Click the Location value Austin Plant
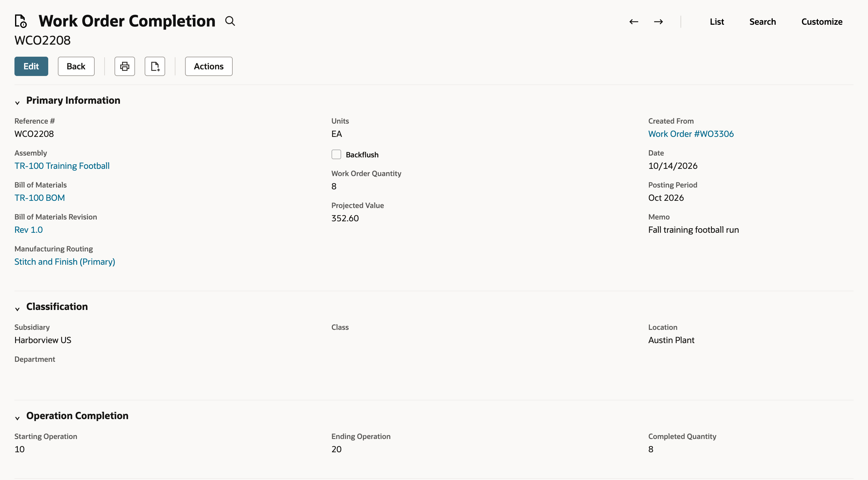This screenshot has height=480, width=868. point(671,340)
